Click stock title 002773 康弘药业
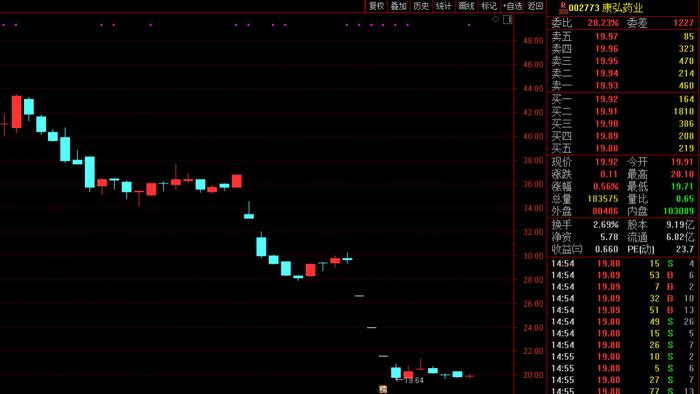 [605, 8]
